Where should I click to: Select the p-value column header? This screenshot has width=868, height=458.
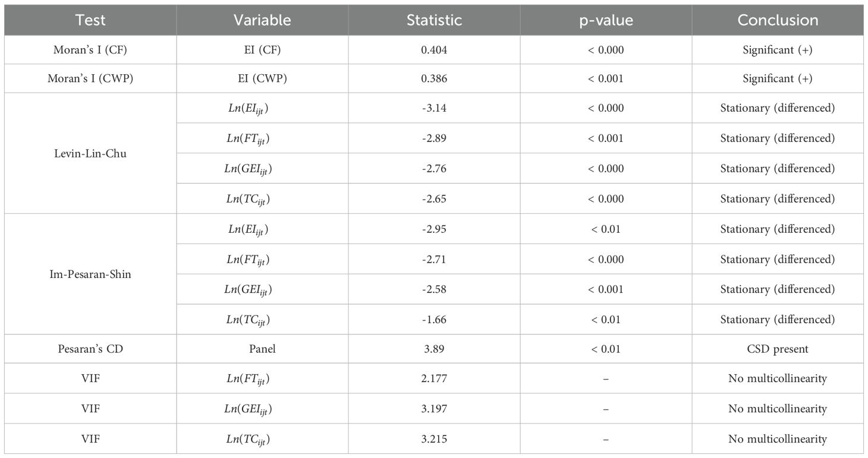[606, 20]
